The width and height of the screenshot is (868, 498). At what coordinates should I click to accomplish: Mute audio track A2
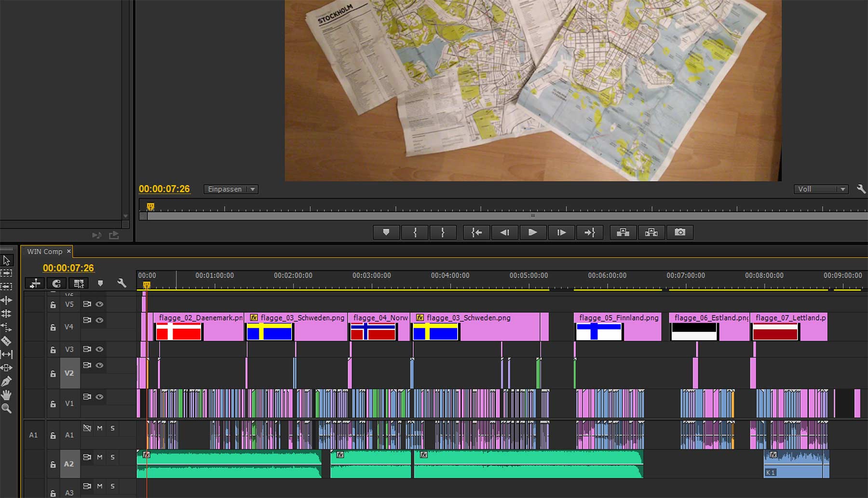click(100, 457)
